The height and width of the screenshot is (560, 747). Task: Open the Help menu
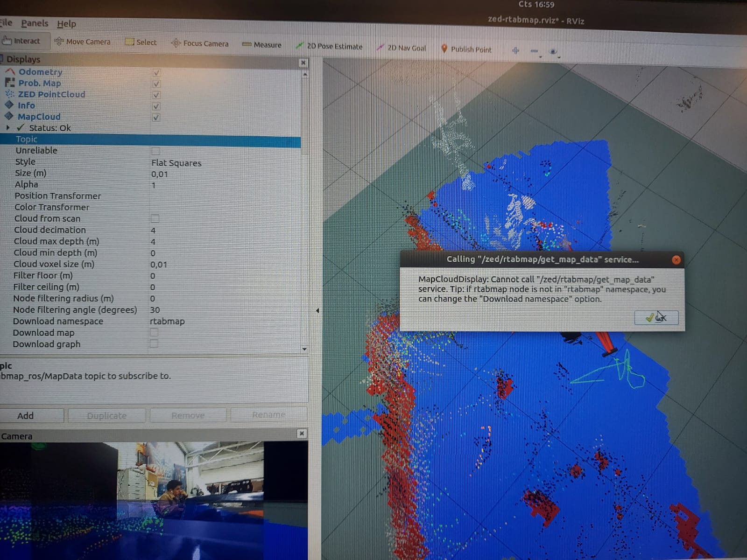pos(66,24)
